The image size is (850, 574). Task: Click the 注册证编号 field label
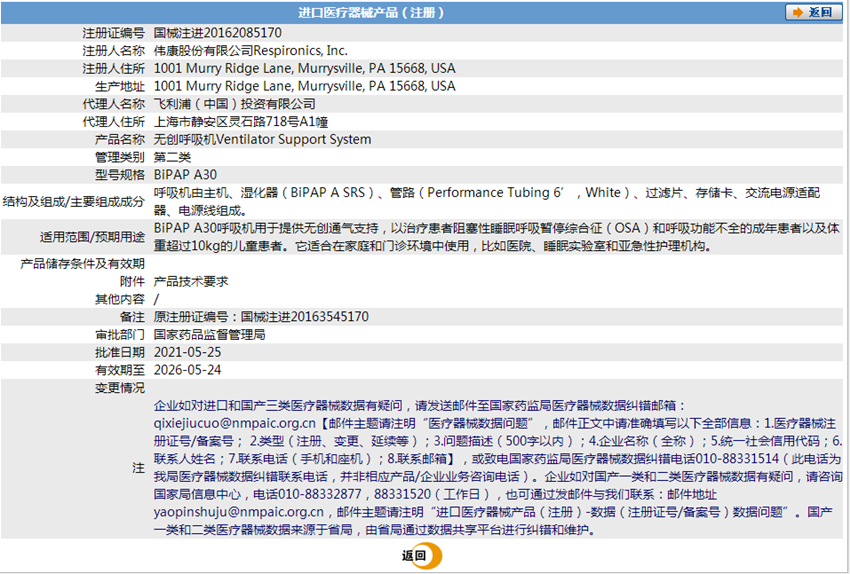[114, 33]
